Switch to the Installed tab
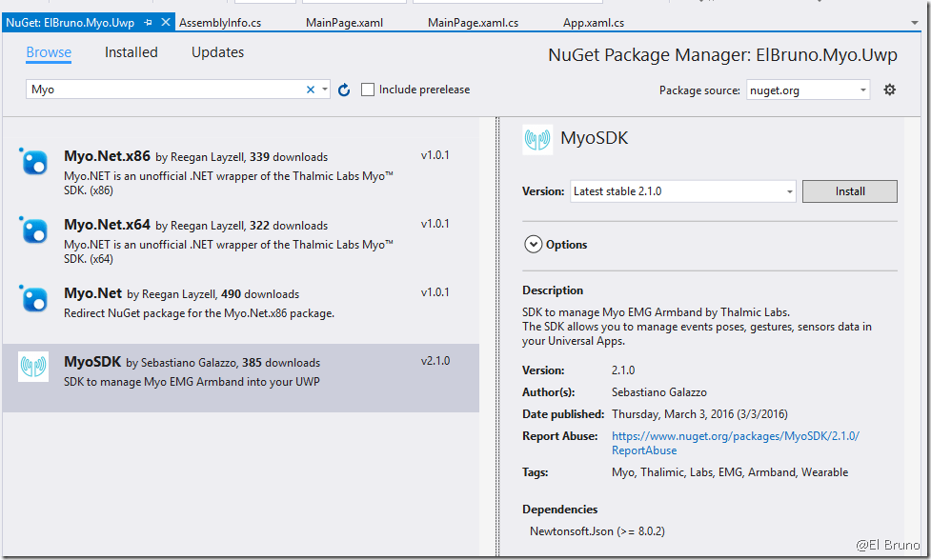Viewport: 931px width, 560px height. coord(132,52)
